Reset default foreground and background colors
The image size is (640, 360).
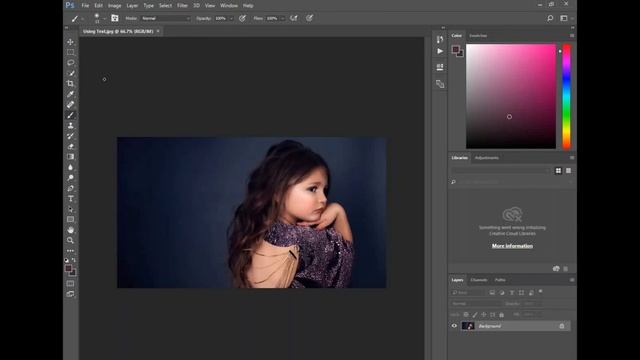(x=67, y=260)
